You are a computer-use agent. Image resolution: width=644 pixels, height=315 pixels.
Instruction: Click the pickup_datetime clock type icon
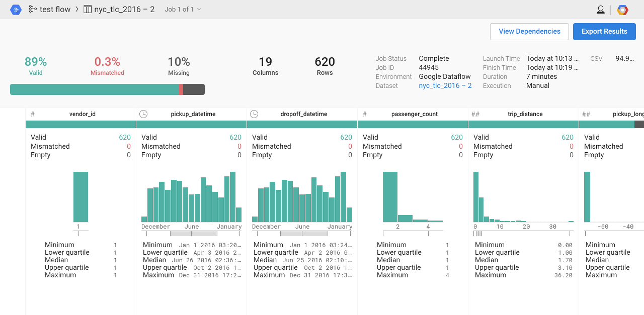click(x=143, y=114)
